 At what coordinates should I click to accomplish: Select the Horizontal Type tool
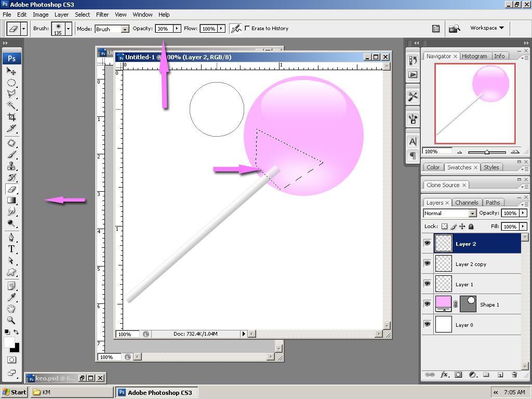coord(11,249)
